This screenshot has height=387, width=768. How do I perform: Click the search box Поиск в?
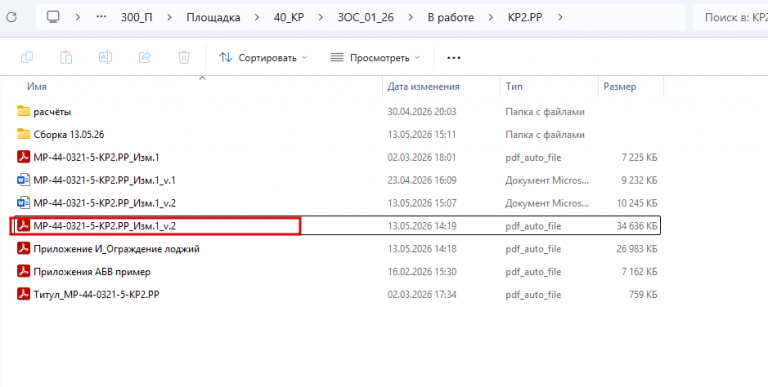coord(731,17)
